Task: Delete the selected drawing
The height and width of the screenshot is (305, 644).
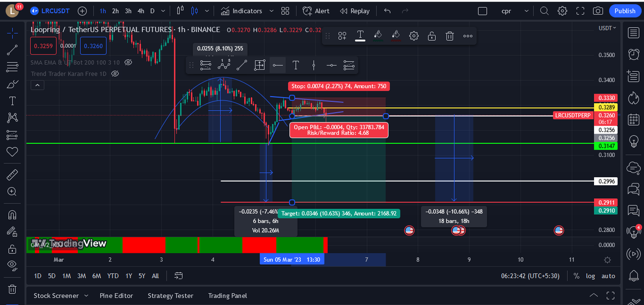Action: pyautogui.click(x=450, y=36)
